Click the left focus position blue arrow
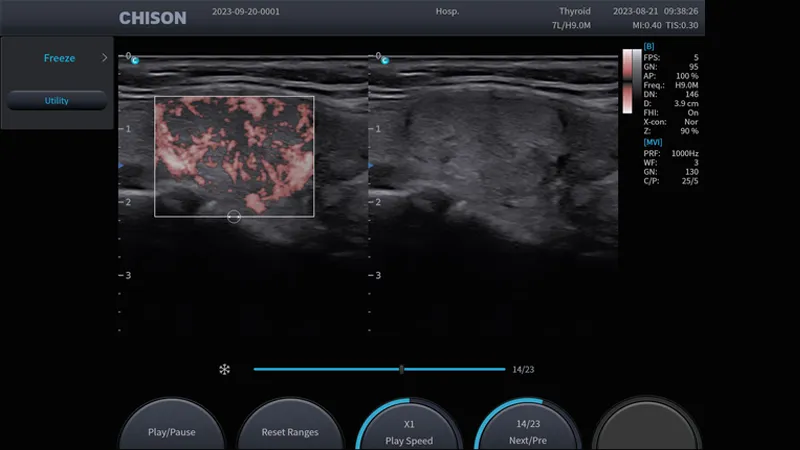 tap(121, 166)
